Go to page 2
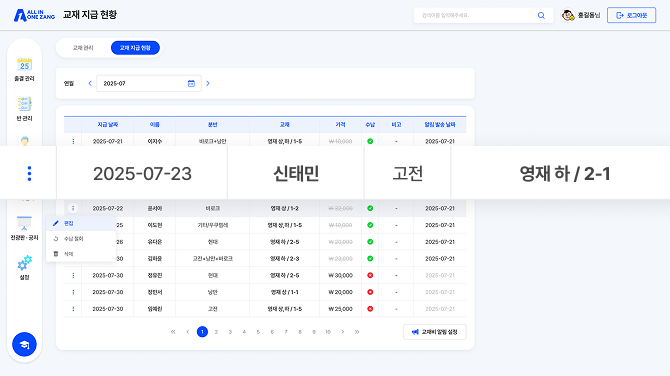 216,332
